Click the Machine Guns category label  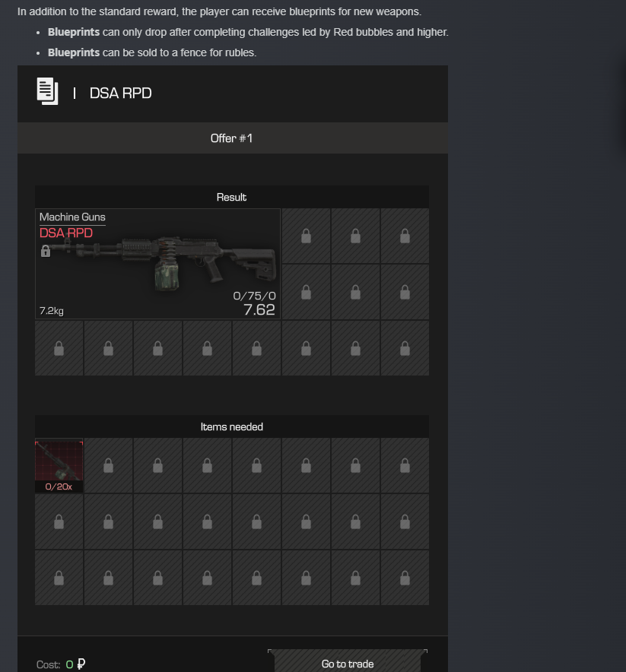[x=72, y=217]
